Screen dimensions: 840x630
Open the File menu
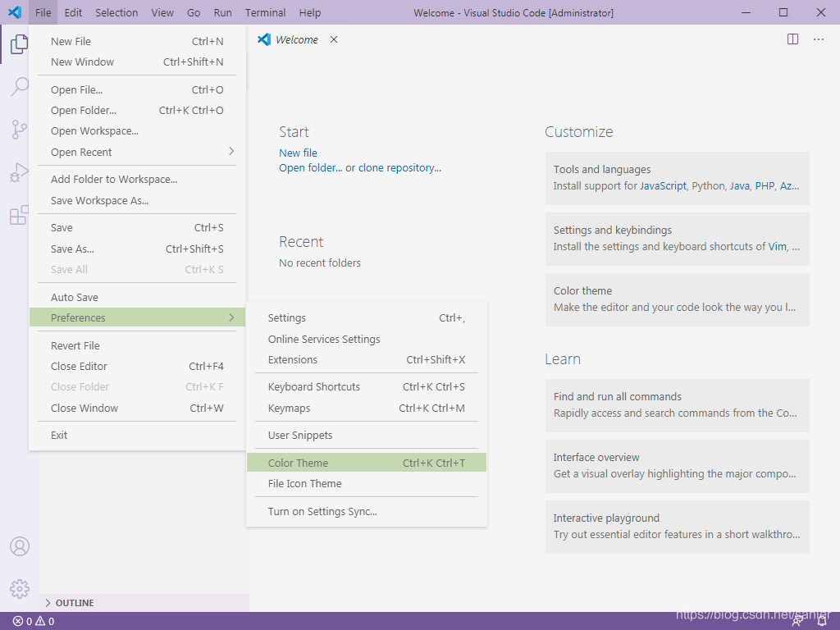(x=43, y=12)
